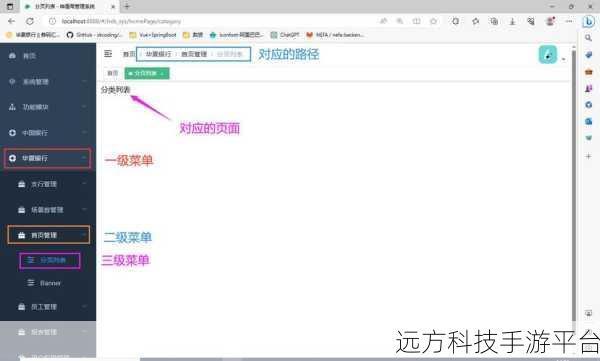Open the ChatGPT bookmark
The image size is (600, 361).
(x=285, y=35)
